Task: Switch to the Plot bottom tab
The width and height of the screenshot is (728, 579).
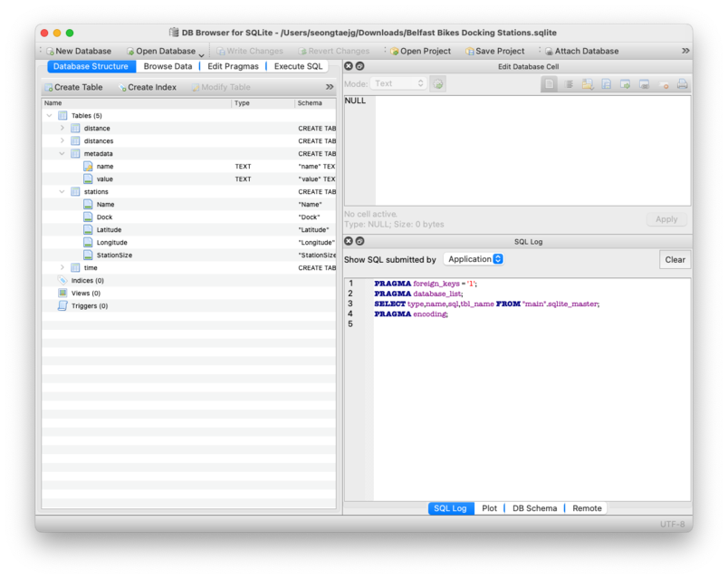Action: pyautogui.click(x=489, y=508)
